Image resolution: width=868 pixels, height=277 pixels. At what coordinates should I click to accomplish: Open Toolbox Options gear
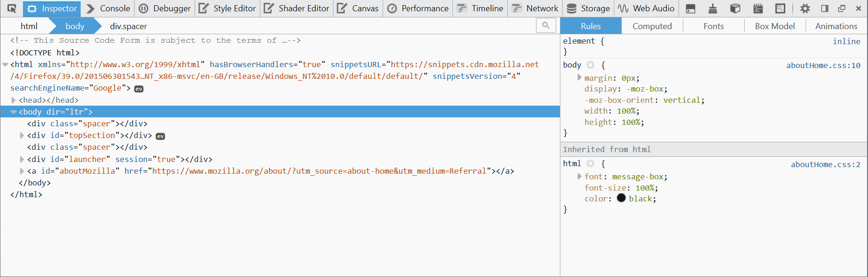point(805,8)
